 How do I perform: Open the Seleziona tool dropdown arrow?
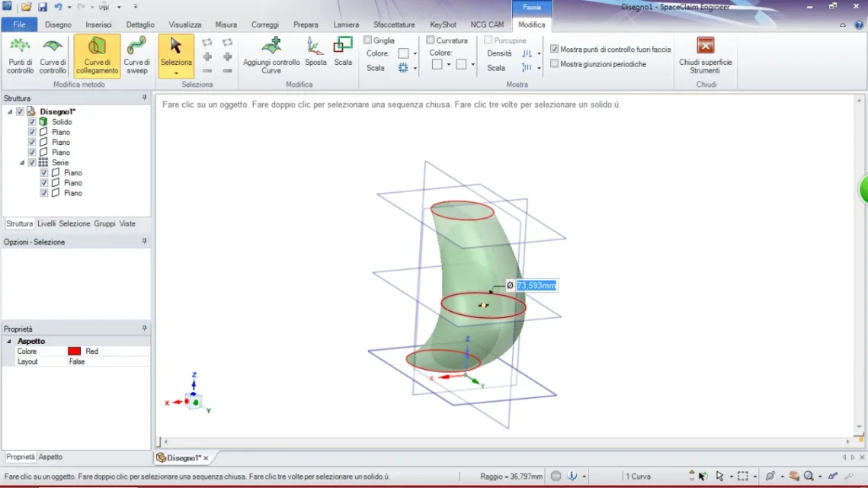pos(176,73)
